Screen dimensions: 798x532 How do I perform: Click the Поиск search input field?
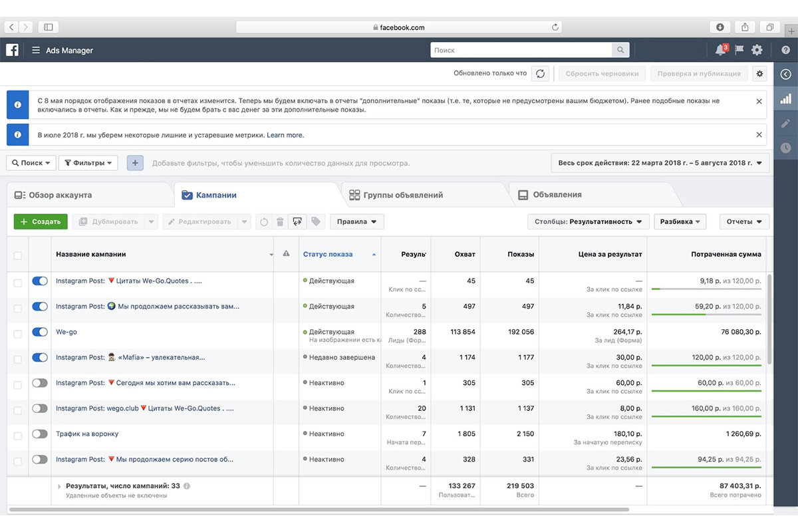(x=521, y=50)
